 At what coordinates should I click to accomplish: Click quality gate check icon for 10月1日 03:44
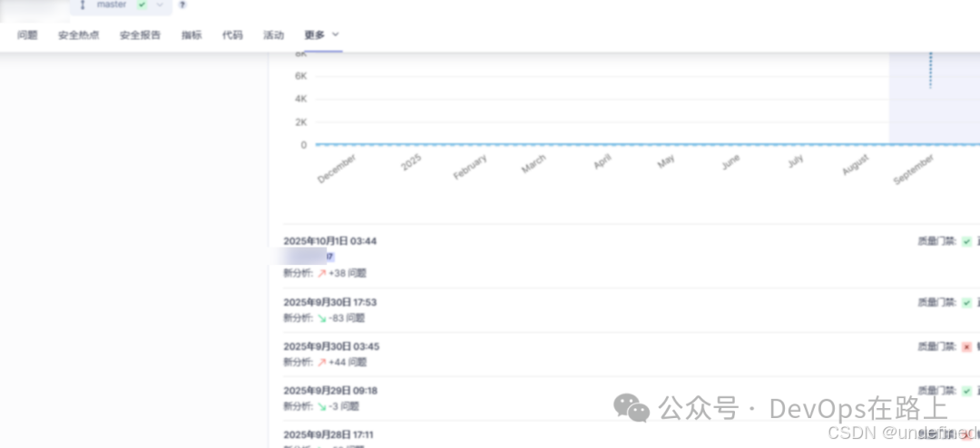[x=967, y=241]
